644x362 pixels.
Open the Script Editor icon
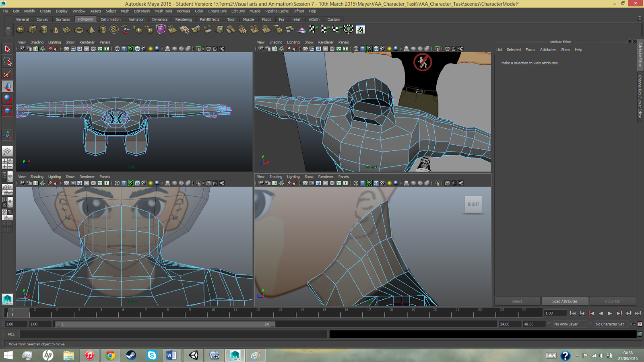[640, 334]
